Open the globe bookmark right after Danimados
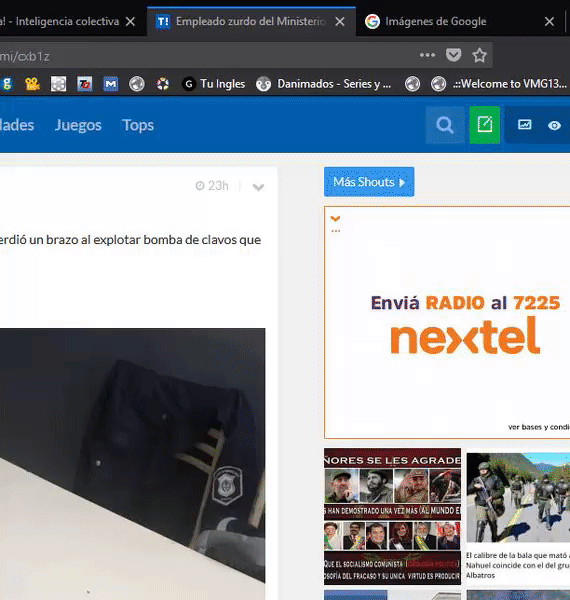 coord(412,84)
